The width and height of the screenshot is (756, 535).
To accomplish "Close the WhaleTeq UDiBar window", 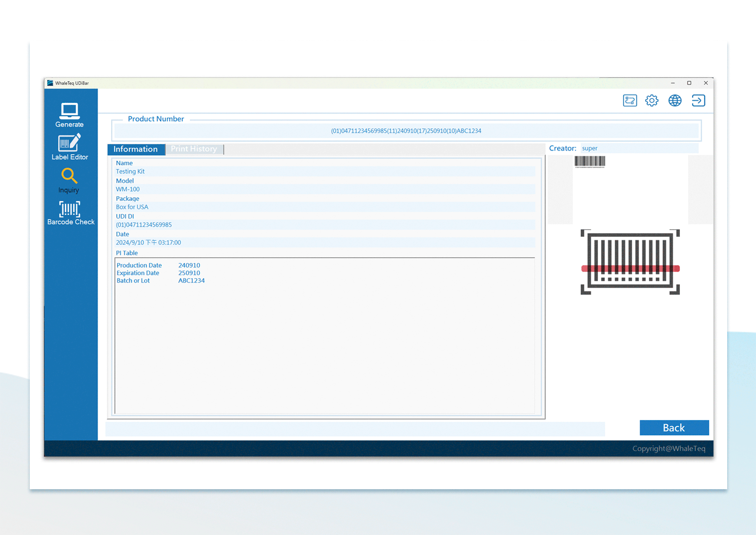I will 706,83.
